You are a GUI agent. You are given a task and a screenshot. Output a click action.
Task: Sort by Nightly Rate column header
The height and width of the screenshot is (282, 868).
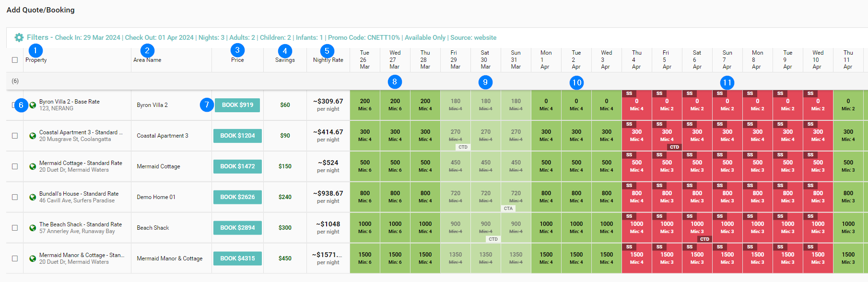tap(328, 60)
